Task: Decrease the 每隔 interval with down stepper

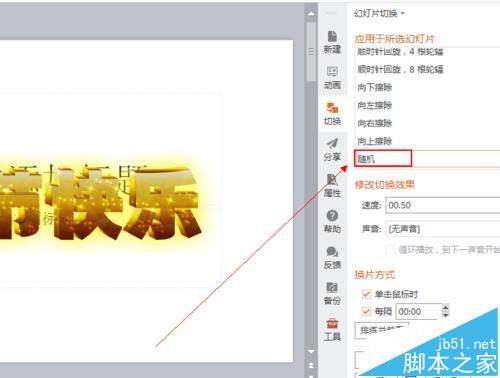Action: (446, 315)
